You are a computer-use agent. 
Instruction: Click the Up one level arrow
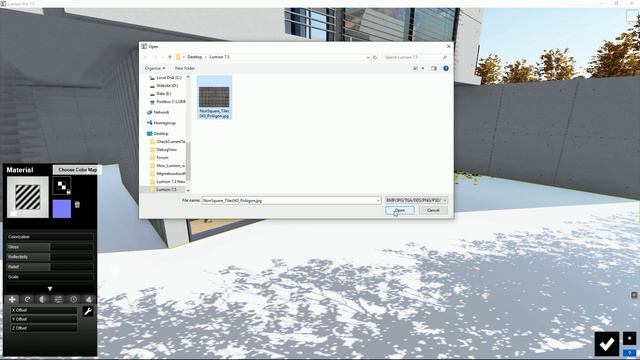pos(170,57)
